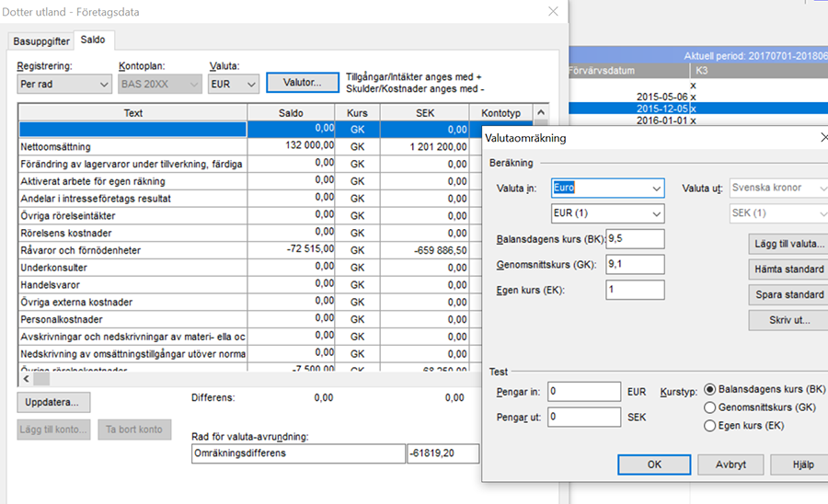Confirm with the OK button
This screenshot has width=828, height=504.
(654, 464)
